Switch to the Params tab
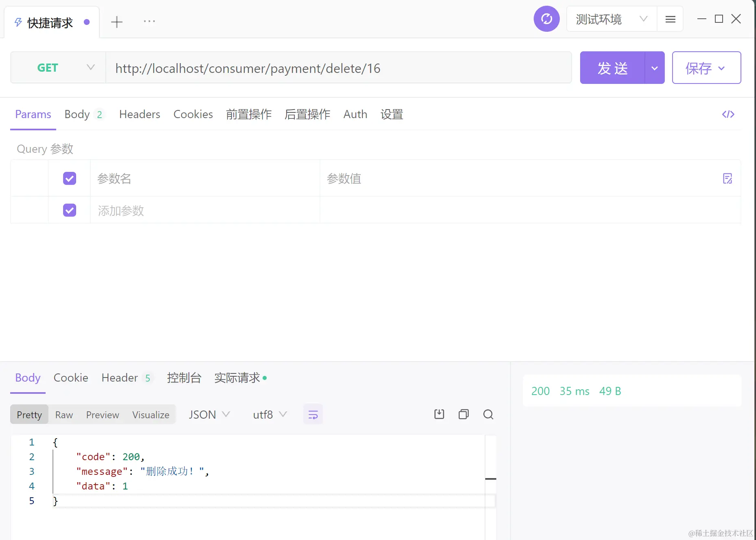The image size is (756, 540). pos(33,114)
